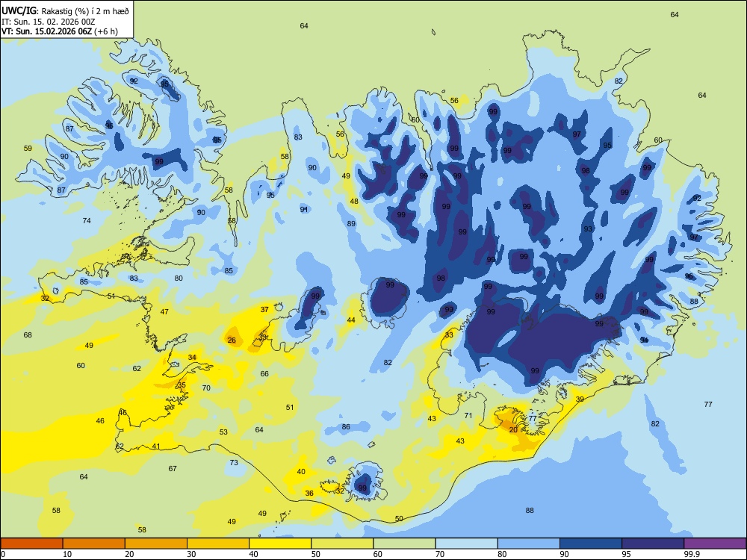Click the 50 value on the south coast

(x=399, y=518)
